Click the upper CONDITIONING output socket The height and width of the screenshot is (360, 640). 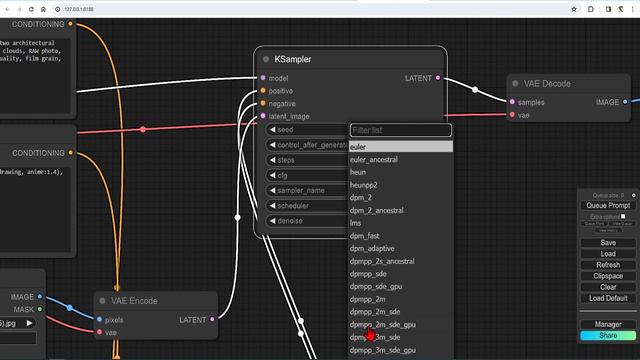(x=71, y=24)
